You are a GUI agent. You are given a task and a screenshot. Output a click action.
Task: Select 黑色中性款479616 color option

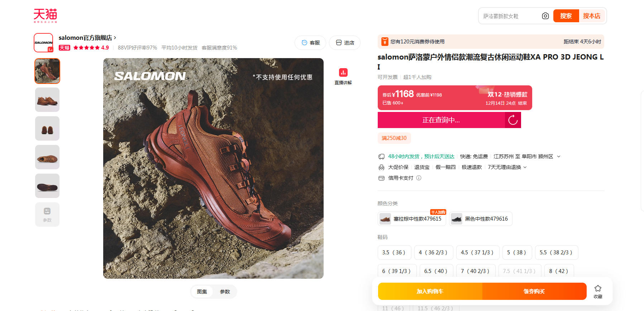pyautogui.click(x=481, y=219)
